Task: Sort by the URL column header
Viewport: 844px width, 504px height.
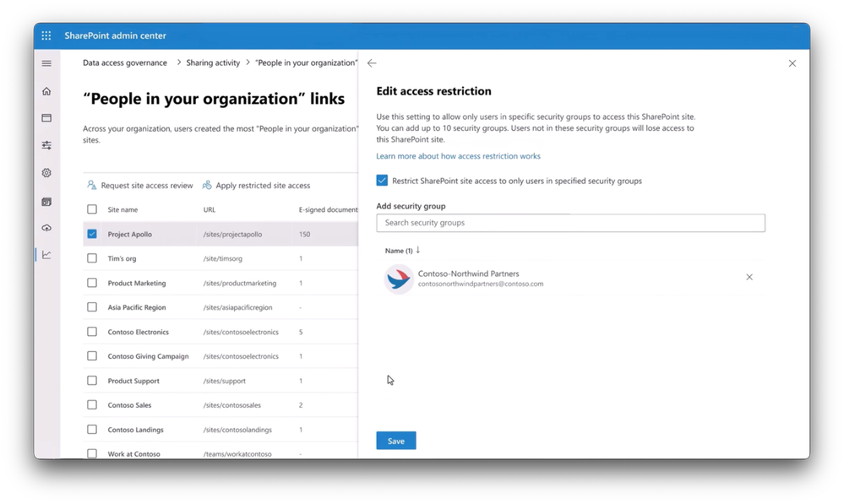Action: (x=210, y=209)
